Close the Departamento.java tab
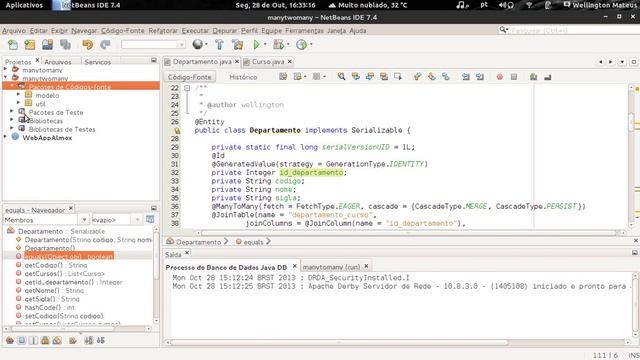 tap(236, 61)
